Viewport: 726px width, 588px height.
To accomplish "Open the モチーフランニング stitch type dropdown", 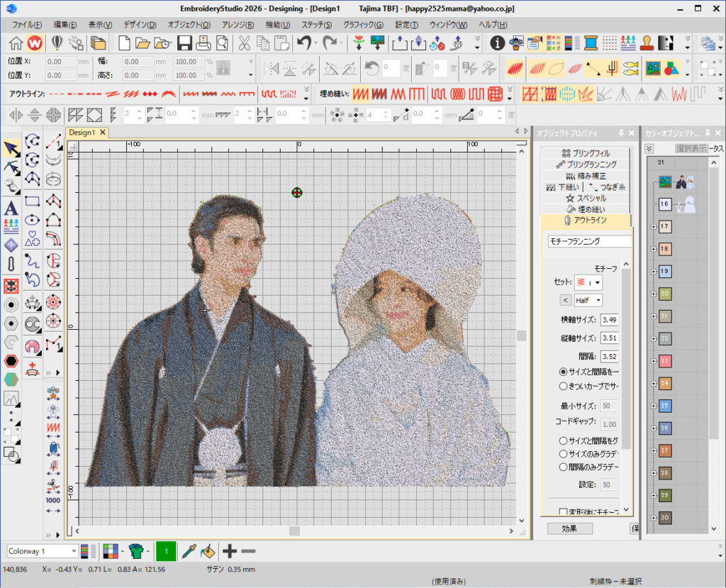I will [589, 241].
